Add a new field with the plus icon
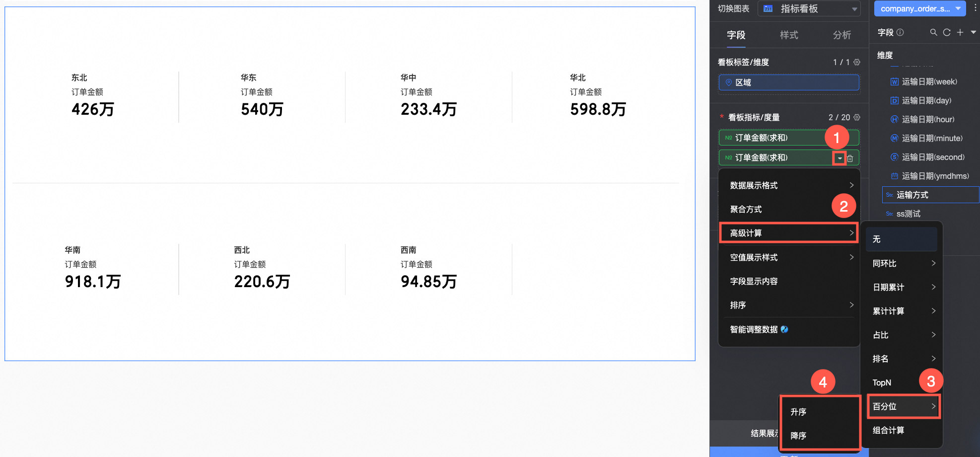Image resolution: width=980 pixels, height=457 pixels. pyautogui.click(x=960, y=32)
